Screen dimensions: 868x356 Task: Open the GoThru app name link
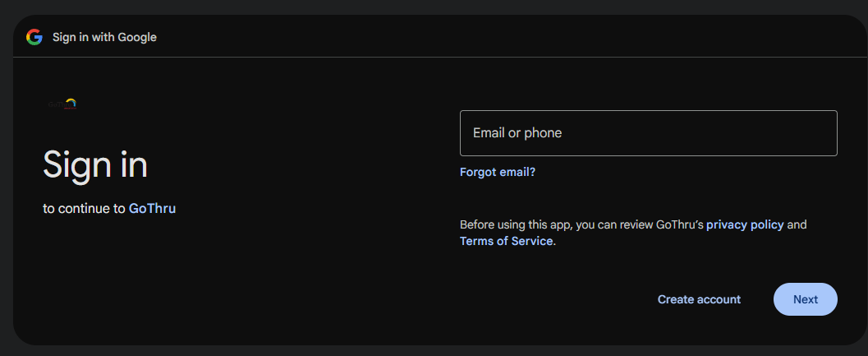pyautogui.click(x=152, y=209)
